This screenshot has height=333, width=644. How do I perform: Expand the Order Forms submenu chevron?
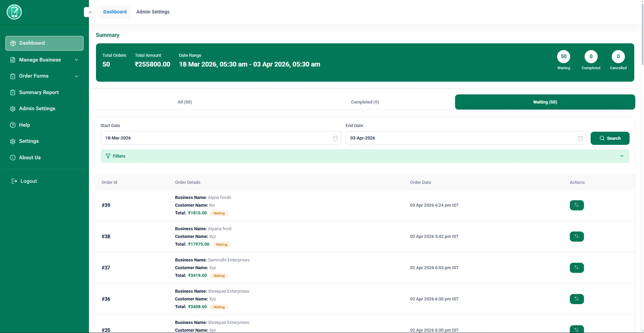pyautogui.click(x=77, y=76)
